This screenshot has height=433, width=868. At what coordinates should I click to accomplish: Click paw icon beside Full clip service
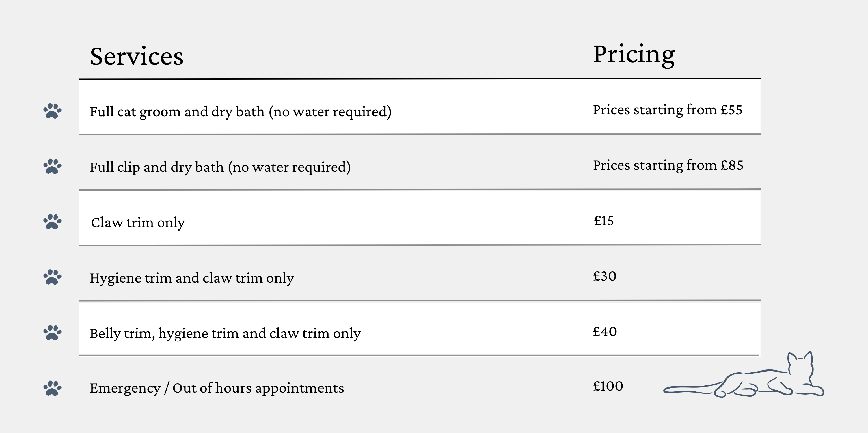click(x=52, y=166)
